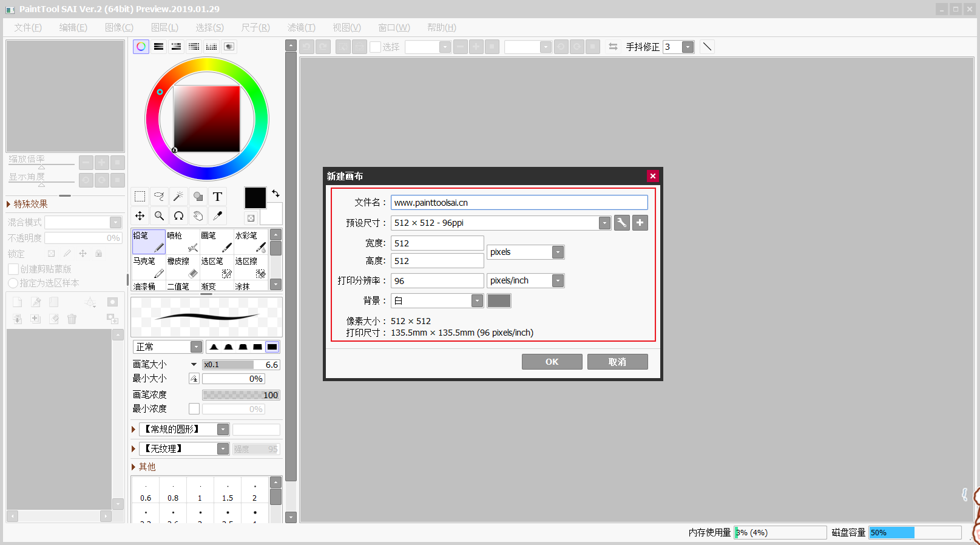Open the pixels/inch resolution unit dropdown
This screenshot has width=980, height=545.
click(x=558, y=280)
